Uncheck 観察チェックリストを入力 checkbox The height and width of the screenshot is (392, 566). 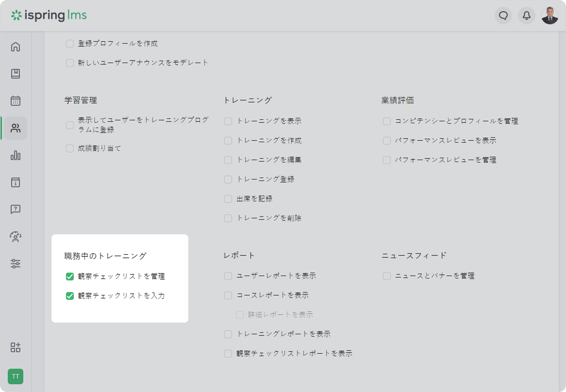[x=70, y=296]
